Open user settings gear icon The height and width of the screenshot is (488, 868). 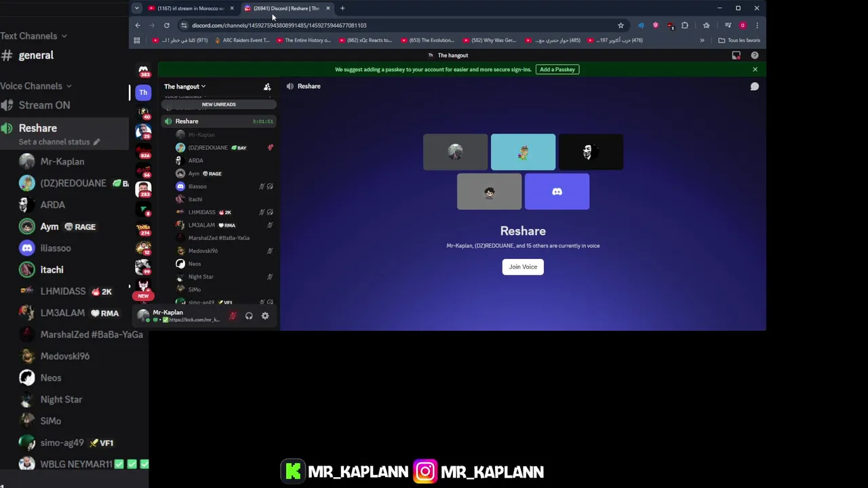point(265,316)
